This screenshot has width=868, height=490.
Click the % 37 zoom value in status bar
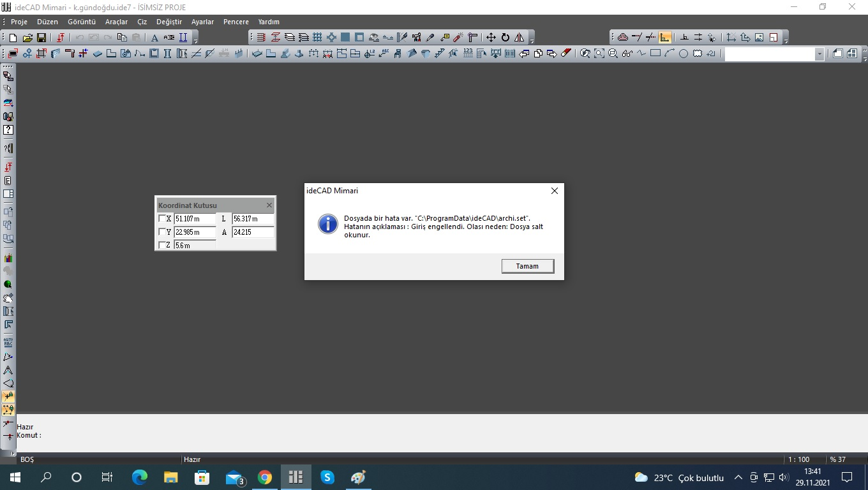coord(838,459)
